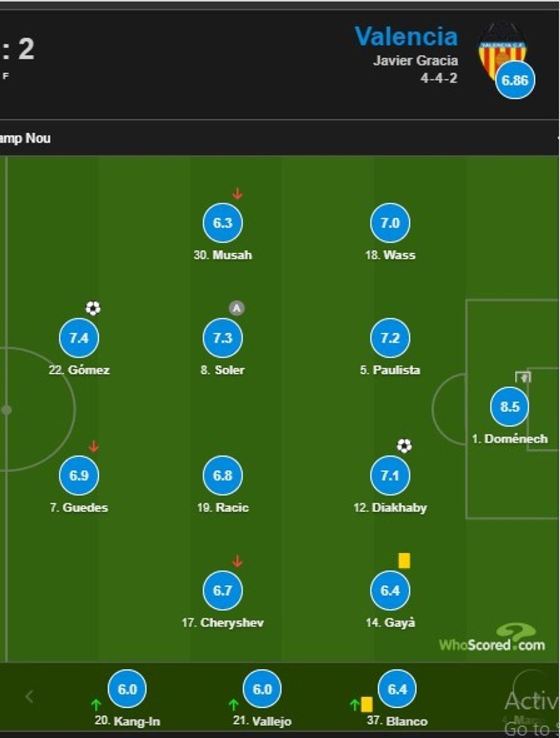The height and width of the screenshot is (738, 560).
Task: Click the yellow card icon above Gayà
Action: coord(404,561)
